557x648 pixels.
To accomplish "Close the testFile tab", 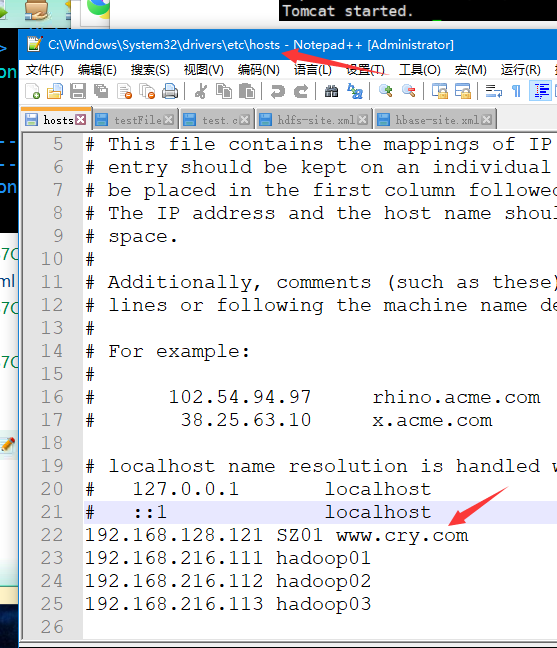I will coord(168,120).
